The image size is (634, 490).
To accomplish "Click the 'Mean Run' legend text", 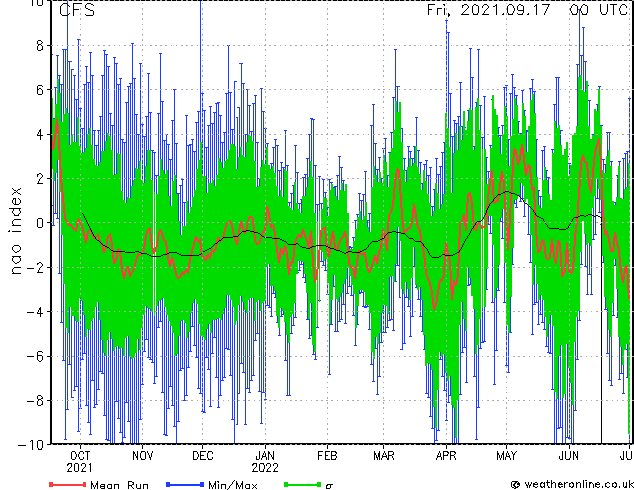I will (x=119, y=485).
